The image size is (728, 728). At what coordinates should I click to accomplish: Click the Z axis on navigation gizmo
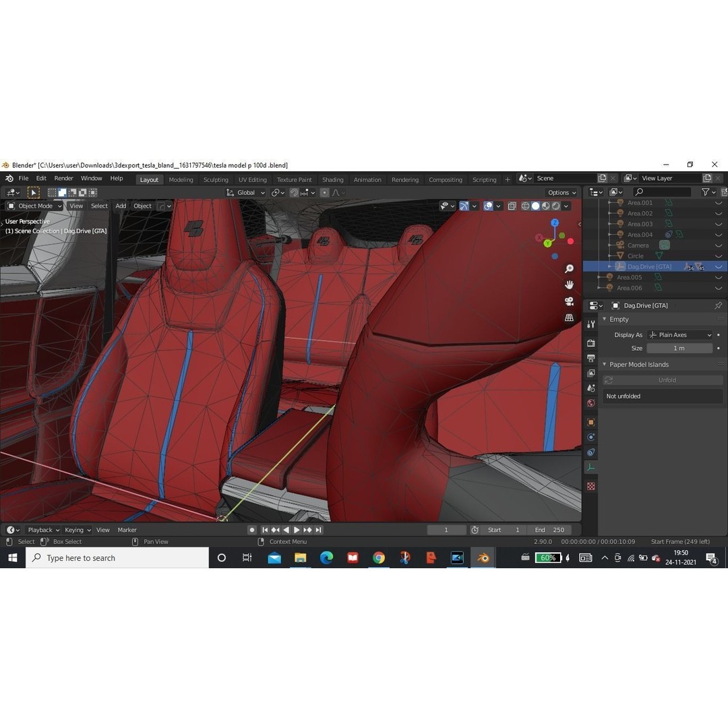coord(554,223)
